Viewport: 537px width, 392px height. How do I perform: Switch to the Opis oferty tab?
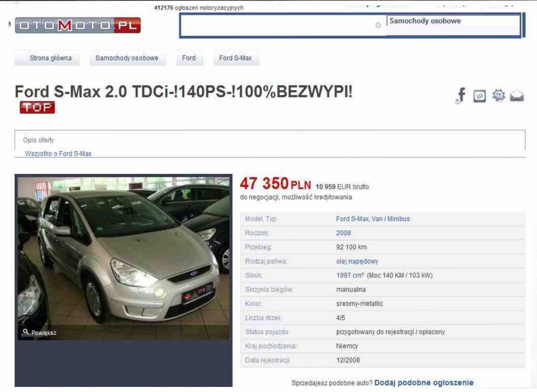tap(38, 140)
